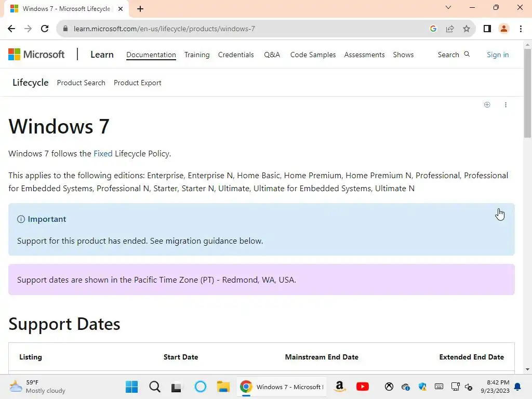Open Windows Start menu

131,387
